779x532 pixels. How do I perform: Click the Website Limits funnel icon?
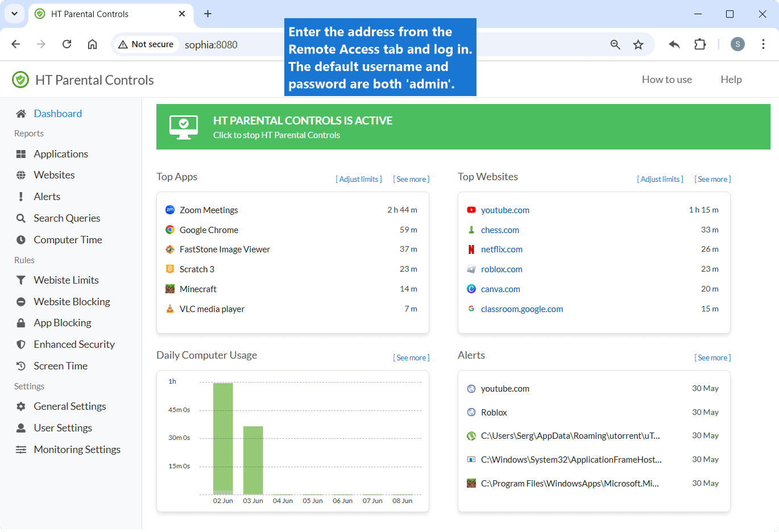coord(21,280)
